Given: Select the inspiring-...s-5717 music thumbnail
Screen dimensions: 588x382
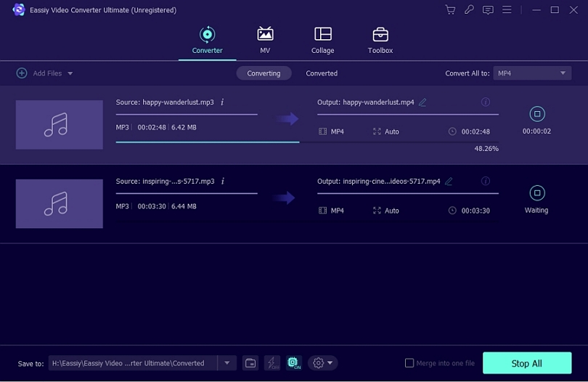Looking at the screenshot, I should click(x=60, y=203).
